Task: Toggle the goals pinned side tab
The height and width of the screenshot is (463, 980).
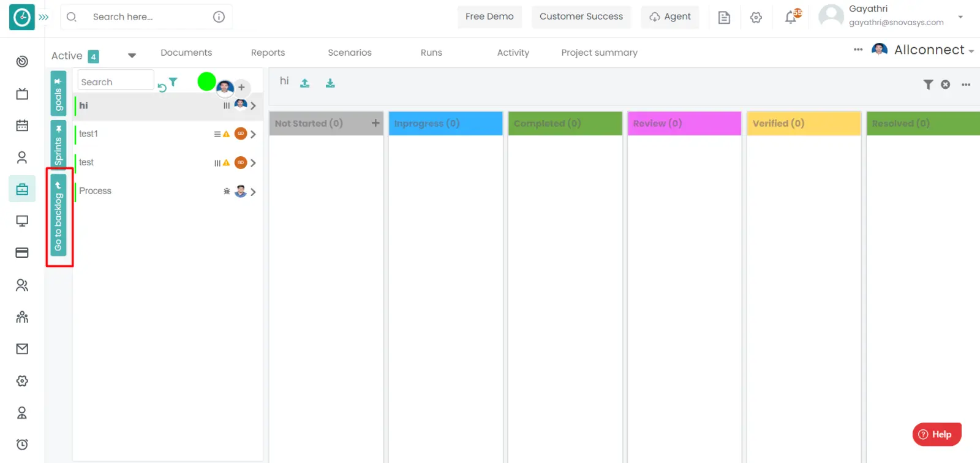Action: 58,94
